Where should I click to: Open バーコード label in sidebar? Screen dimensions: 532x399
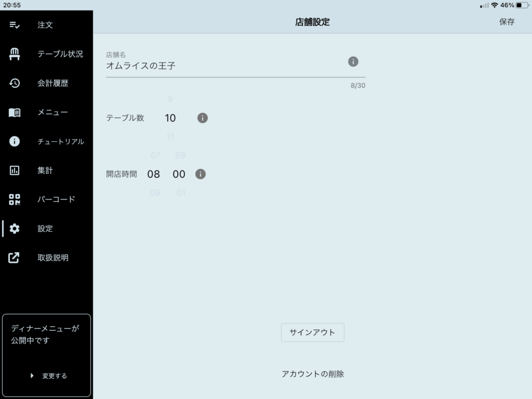[56, 199]
